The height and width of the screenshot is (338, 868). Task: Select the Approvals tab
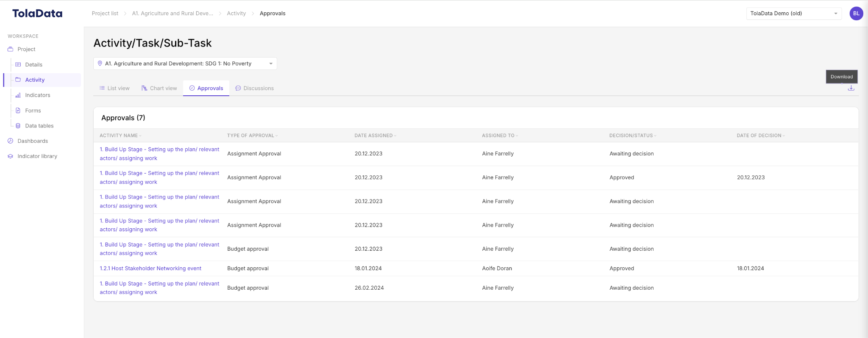206,88
